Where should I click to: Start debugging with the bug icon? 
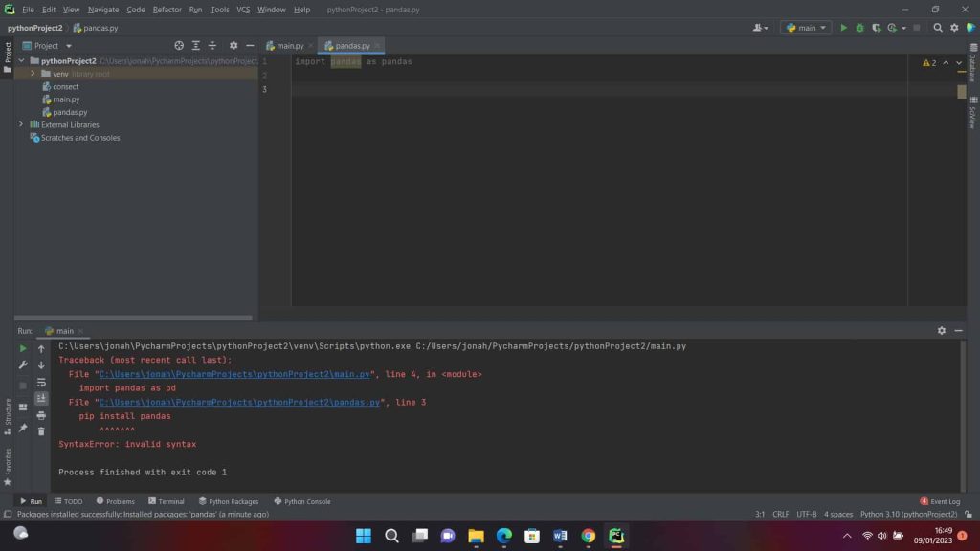coord(860,28)
